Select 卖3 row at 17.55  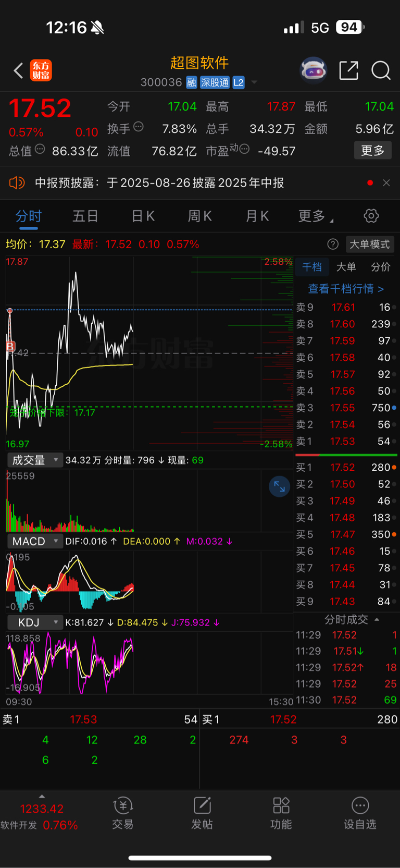345,408
